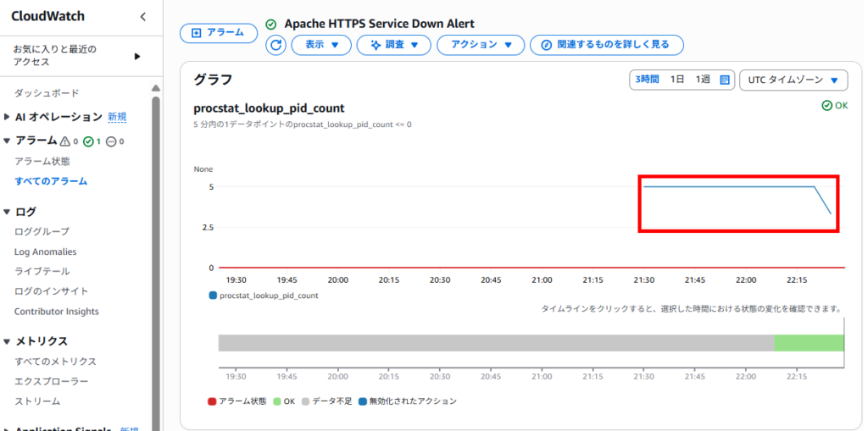Image resolution: width=868 pixels, height=431 pixels.
Task: Open Log Anomalies in the sidebar
Action: (x=46, y=251)
